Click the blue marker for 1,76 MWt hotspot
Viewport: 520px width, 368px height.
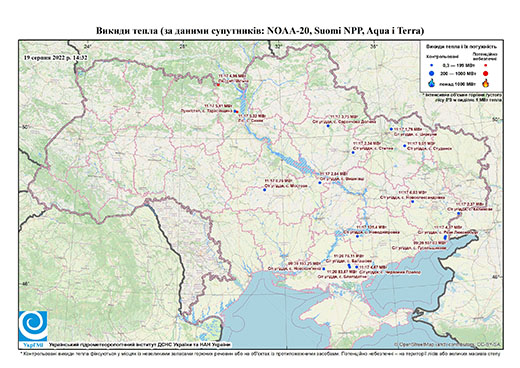tap(391, 129)
